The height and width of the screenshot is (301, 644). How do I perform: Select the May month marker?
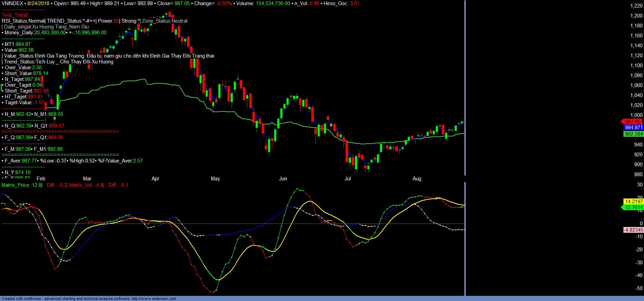tap(215, 179)
